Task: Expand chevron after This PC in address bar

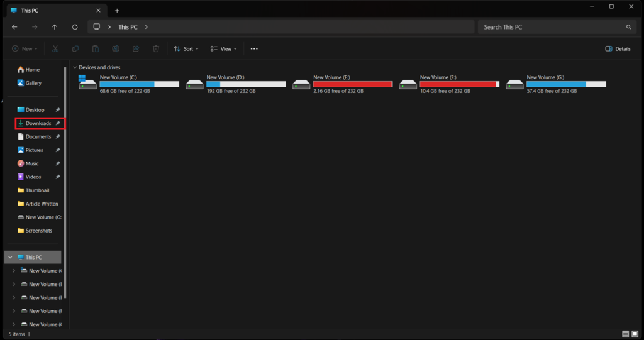Action: pos(146,27)
